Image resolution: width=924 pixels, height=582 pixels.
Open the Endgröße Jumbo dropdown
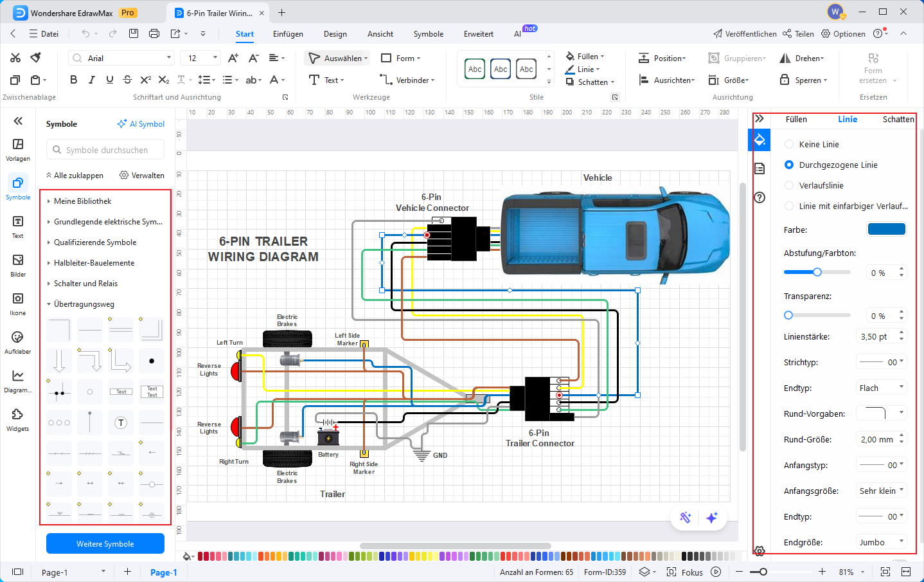(x=881, y=542)
